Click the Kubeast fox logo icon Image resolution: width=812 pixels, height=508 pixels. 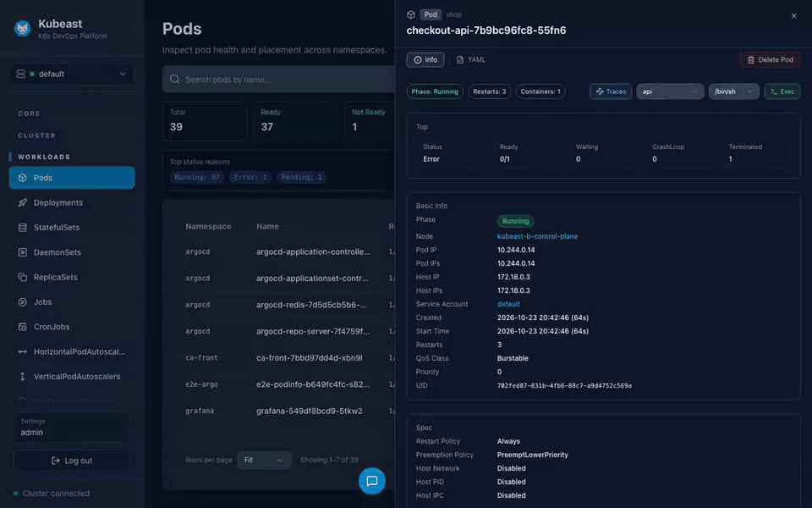click(x=22, y=29)
